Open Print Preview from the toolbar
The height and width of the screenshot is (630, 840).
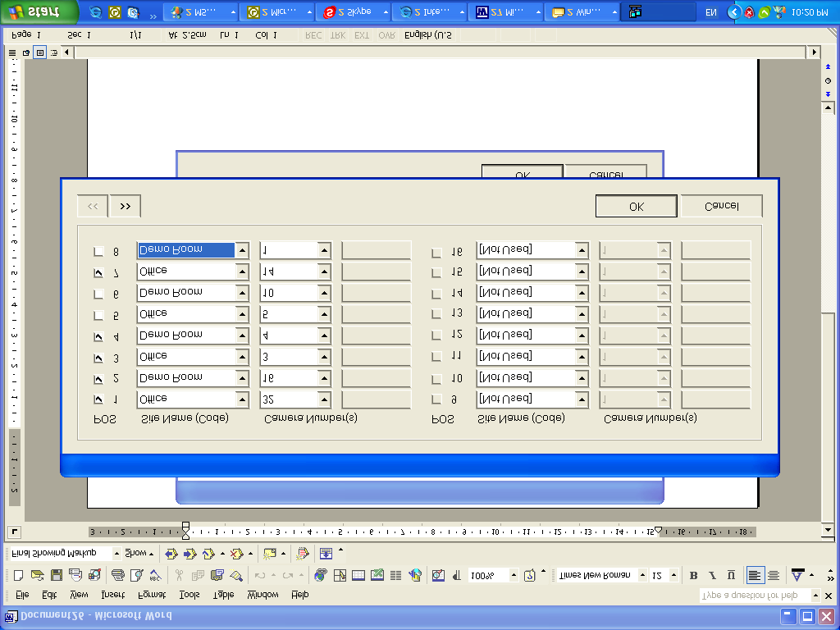137,575
